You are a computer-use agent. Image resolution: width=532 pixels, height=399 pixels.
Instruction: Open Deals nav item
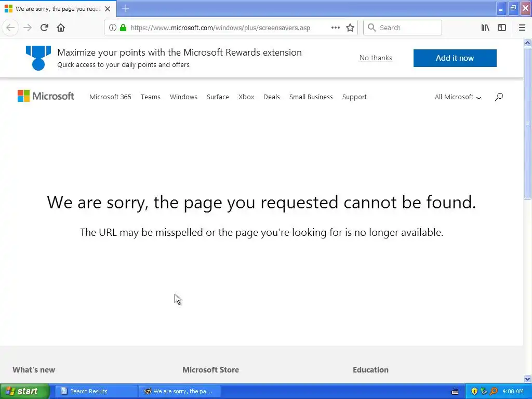271,97
